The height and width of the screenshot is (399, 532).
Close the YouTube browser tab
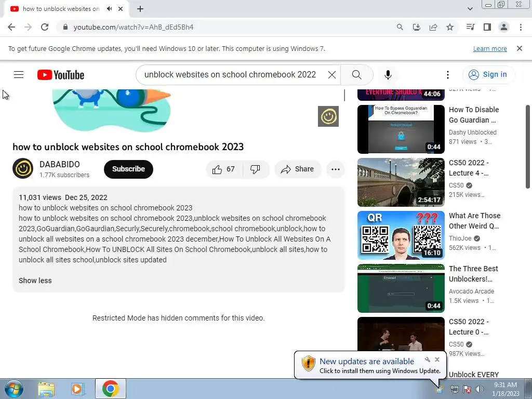tap(121, 9)
